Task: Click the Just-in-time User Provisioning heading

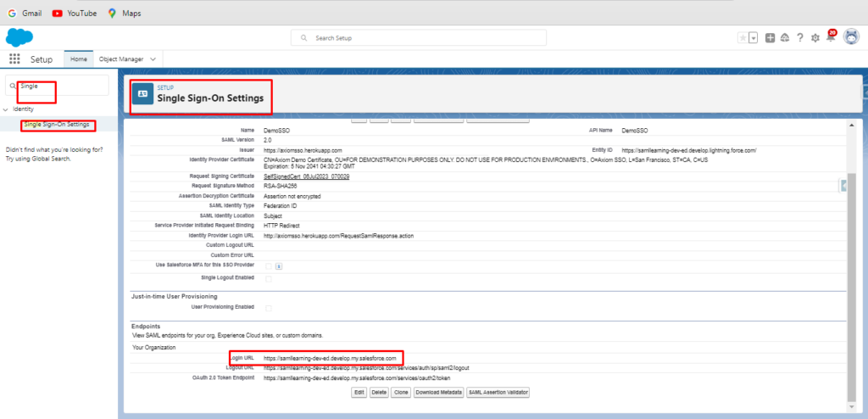Action: (173, 297)
